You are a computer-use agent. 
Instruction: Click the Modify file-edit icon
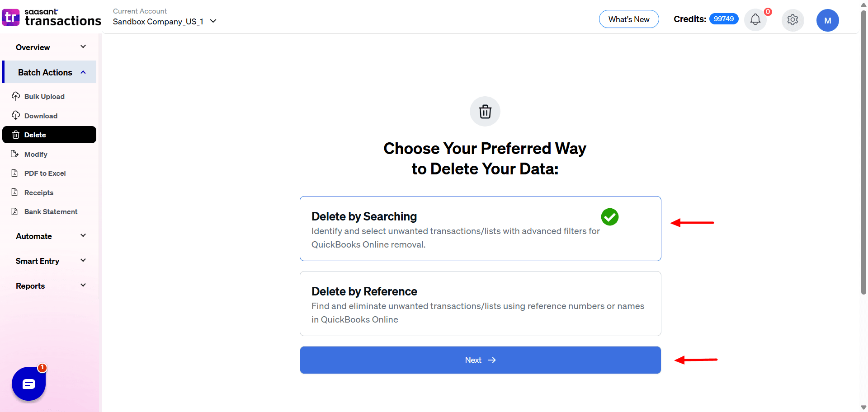point(15,154)
